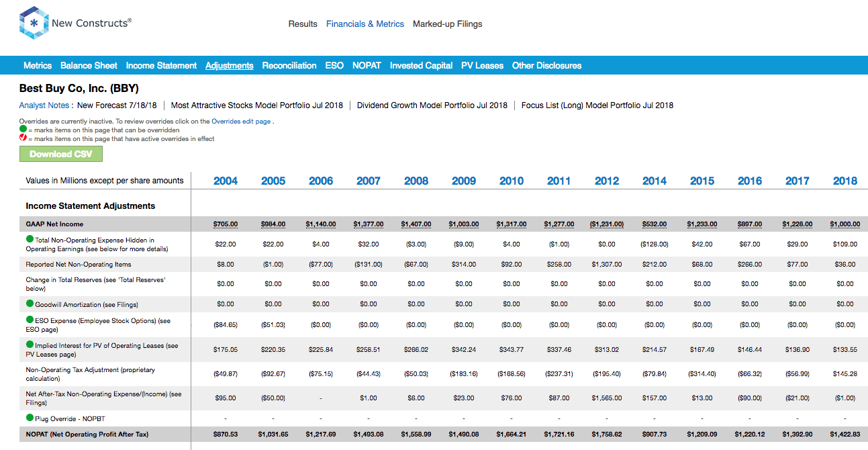868x450 pixels.
Task: Click Non-Operating Tax Adjustment 2018 value $145.28
Action: [x=845, y=374]
